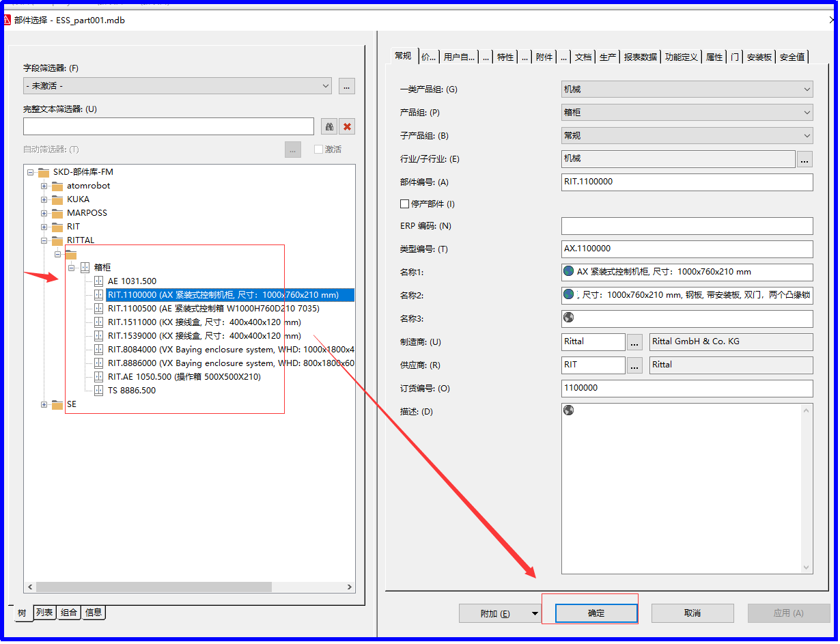Switch to the 文档 tab
840x644 pixels.
583,57
